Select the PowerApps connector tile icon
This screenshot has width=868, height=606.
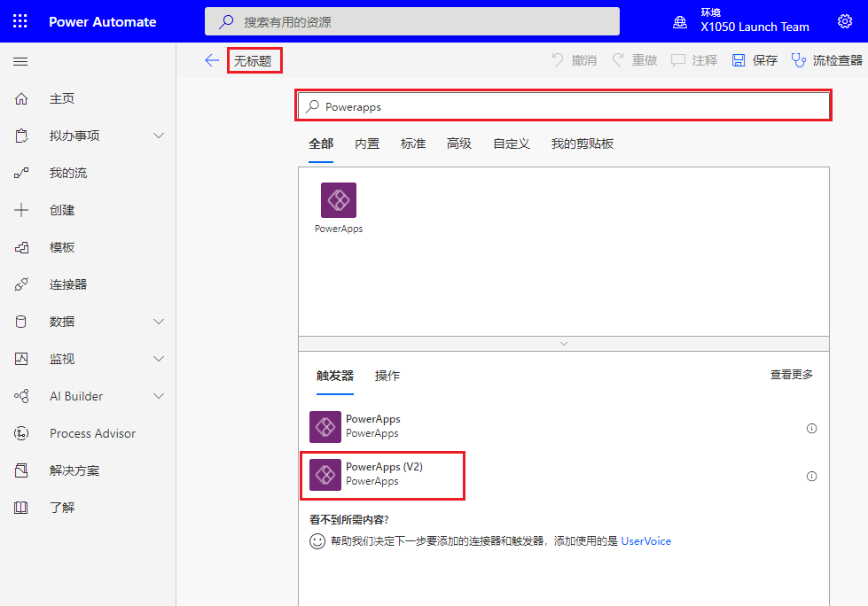339,200
